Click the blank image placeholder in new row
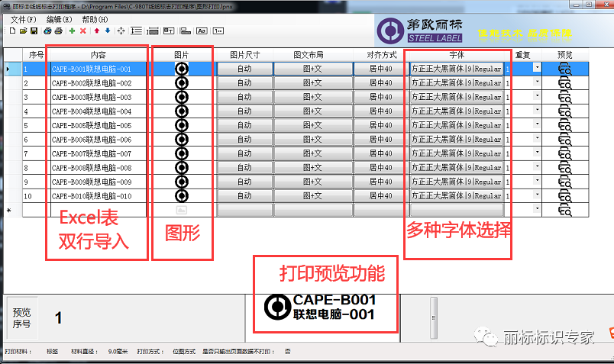 [x=182, y=210]
